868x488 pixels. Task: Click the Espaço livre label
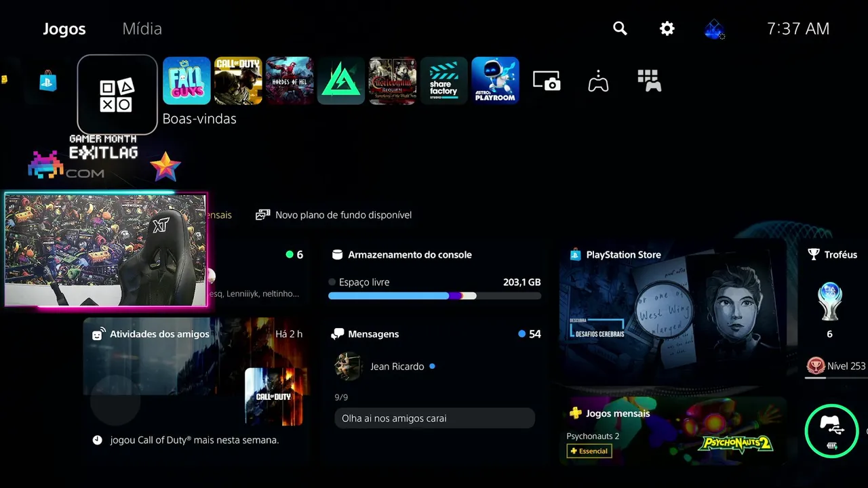[x=364, y=282]
